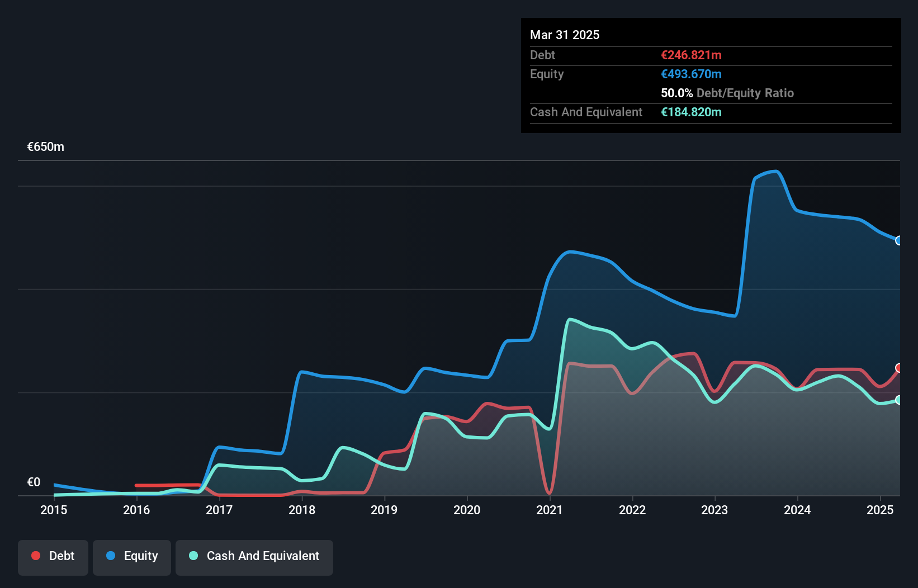Click the €184.820m cash value
Screen dimensions: 918x588
691,112
